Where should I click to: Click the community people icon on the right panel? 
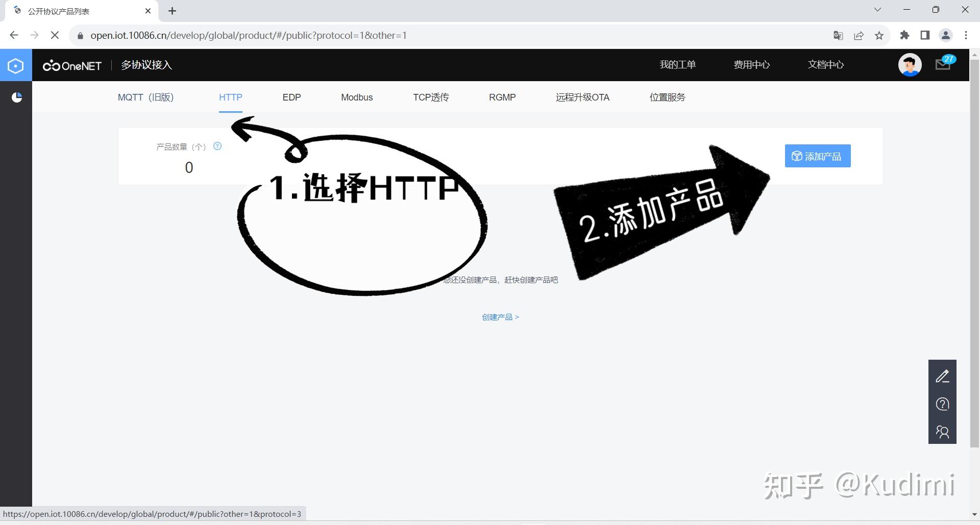click(942, 432)
